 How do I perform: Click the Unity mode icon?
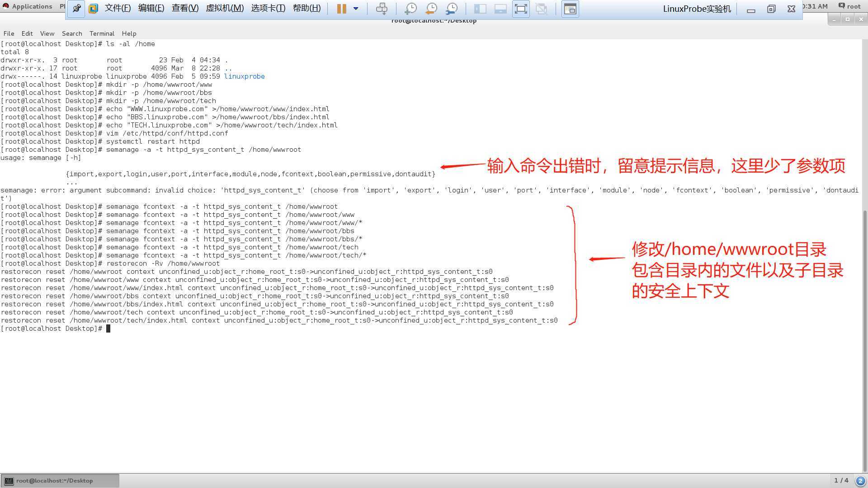pos(541,9)
